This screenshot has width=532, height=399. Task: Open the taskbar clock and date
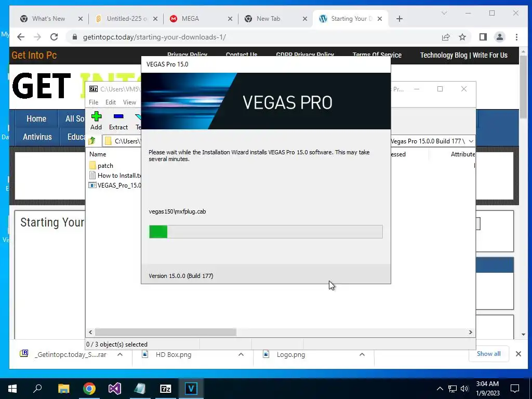tap(487, 389)
